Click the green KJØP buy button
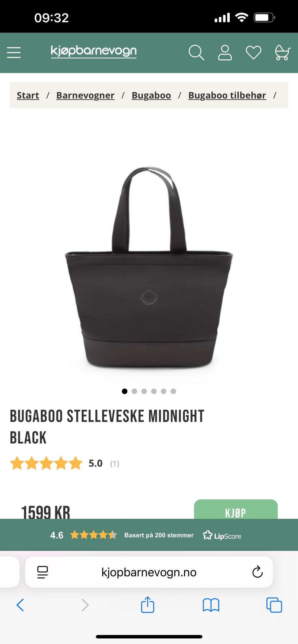Screen dimensions: 298x644 236,509
